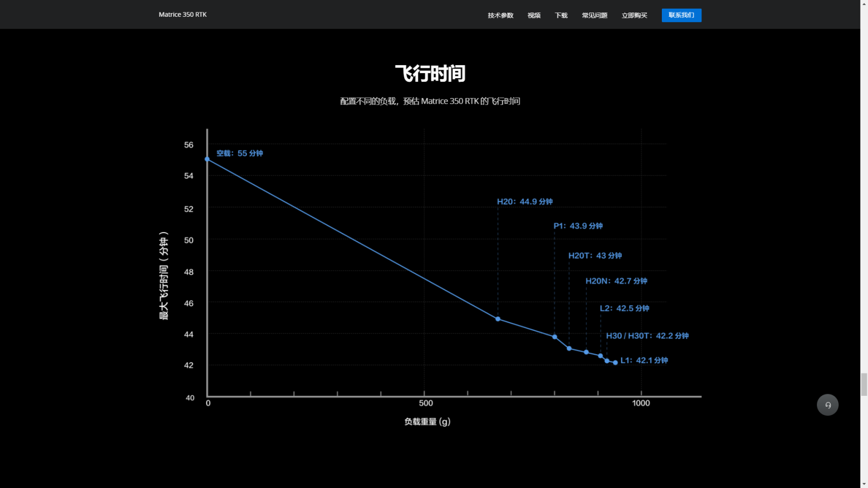Click the label "空载: 55 分钟"
The height and width of the screenshot is (488, 868).
(240, 153)
